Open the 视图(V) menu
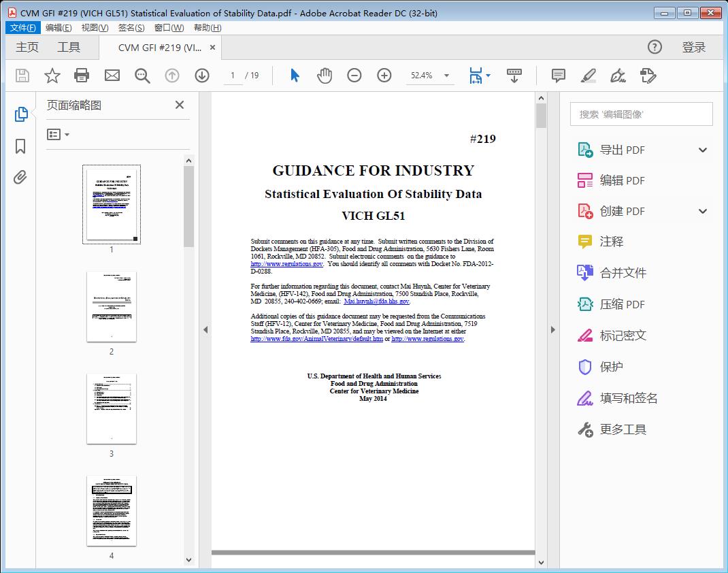Screen dimensions: 728x573 95,28
